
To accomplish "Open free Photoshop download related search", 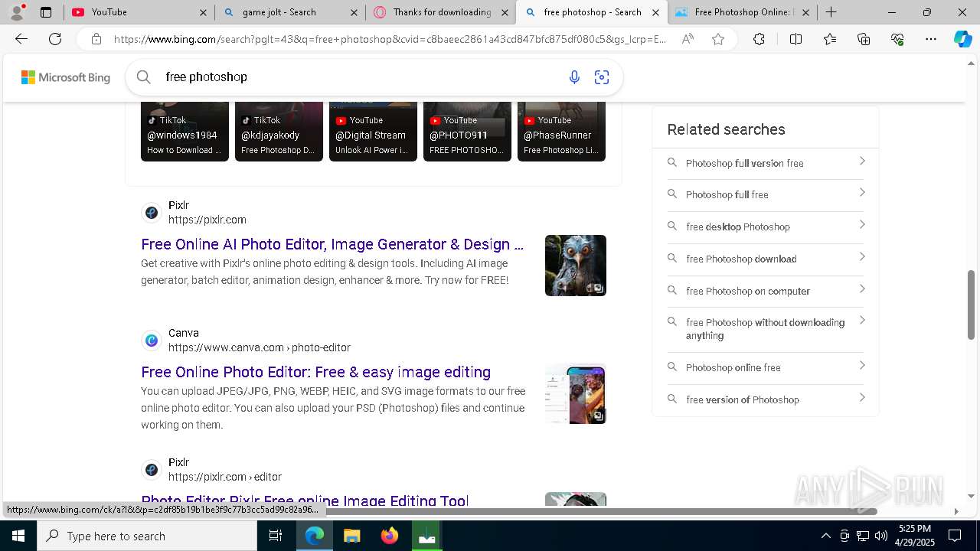I will click(766, 259).
